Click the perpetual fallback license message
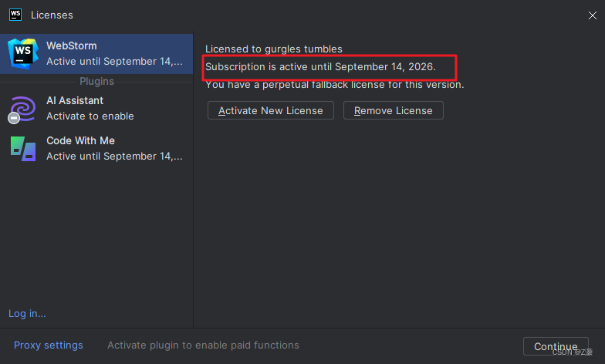Image resolution: width=605 pixels, height=364 pixels. pyautogui.click(x=335, y=85)
